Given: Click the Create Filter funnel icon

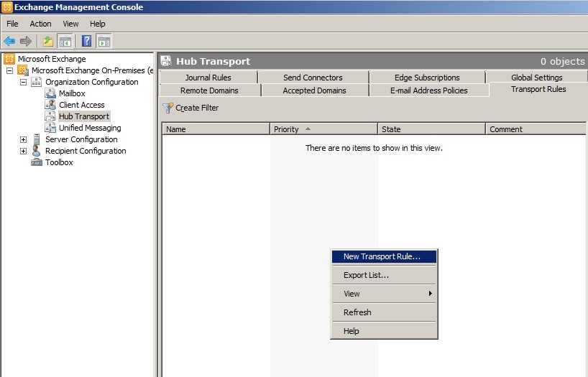Looking at the screenshot, I should 168,108.
